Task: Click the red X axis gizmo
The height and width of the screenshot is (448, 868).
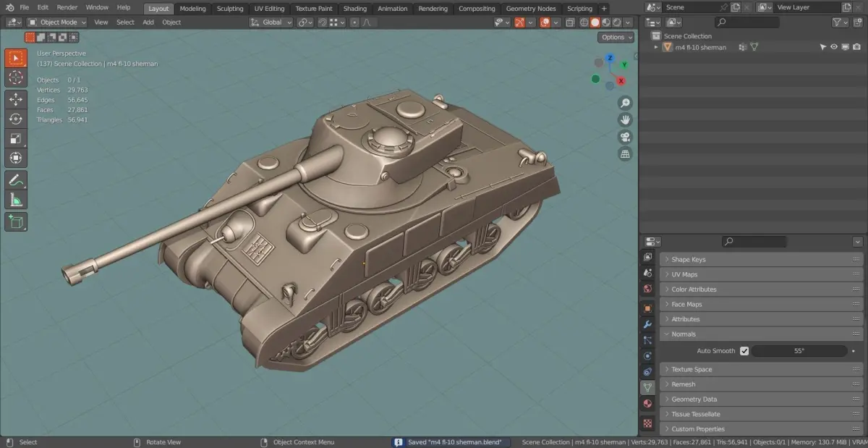Action: pos(621,82)
